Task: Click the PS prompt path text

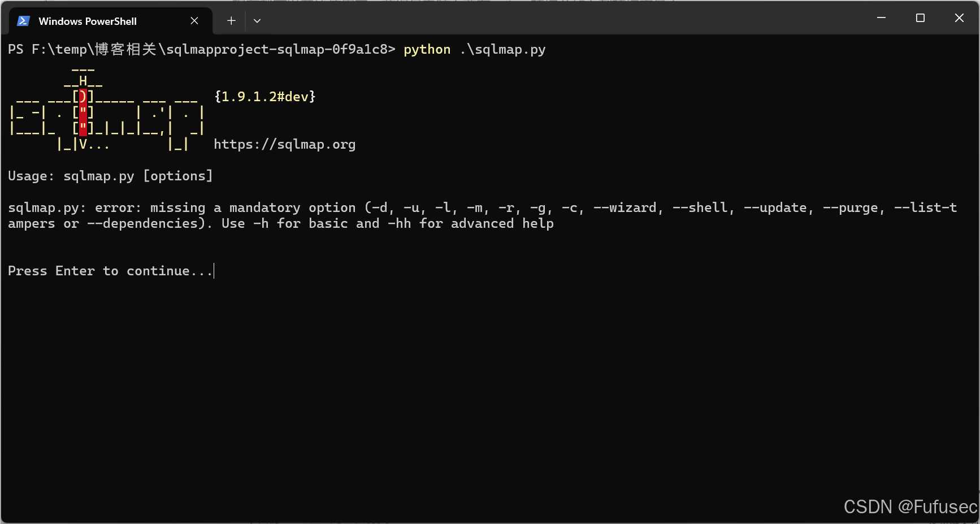Action: (201, 50)
